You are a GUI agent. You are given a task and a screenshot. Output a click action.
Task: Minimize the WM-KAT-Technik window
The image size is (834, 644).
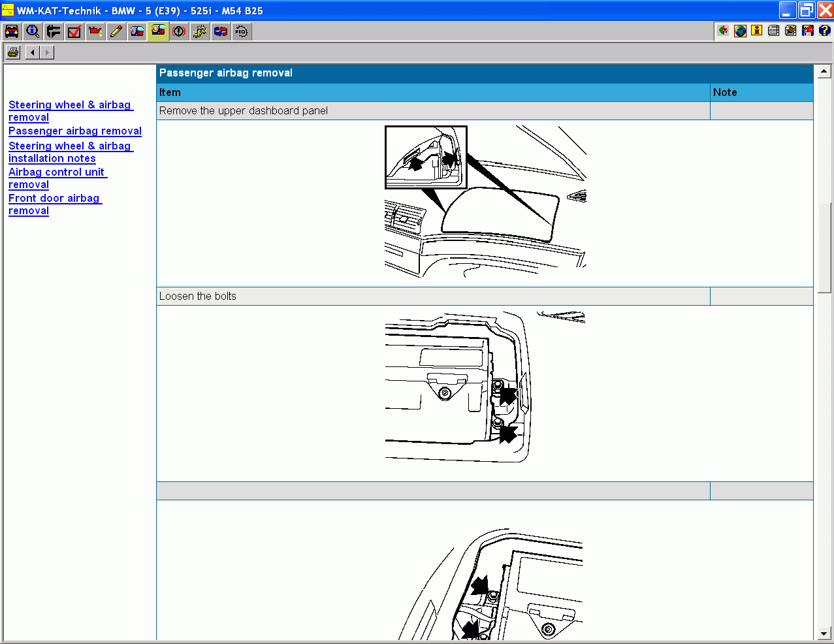click(x=788, y=10)
